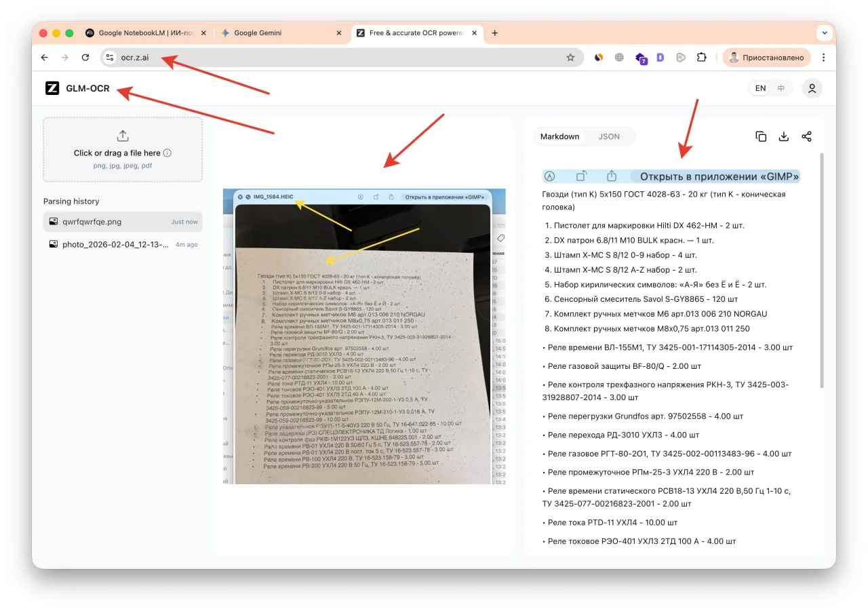The image size is (868, 611).
Task: Open the browser extensions puzzle icon
Action: [x=701, y=58]
